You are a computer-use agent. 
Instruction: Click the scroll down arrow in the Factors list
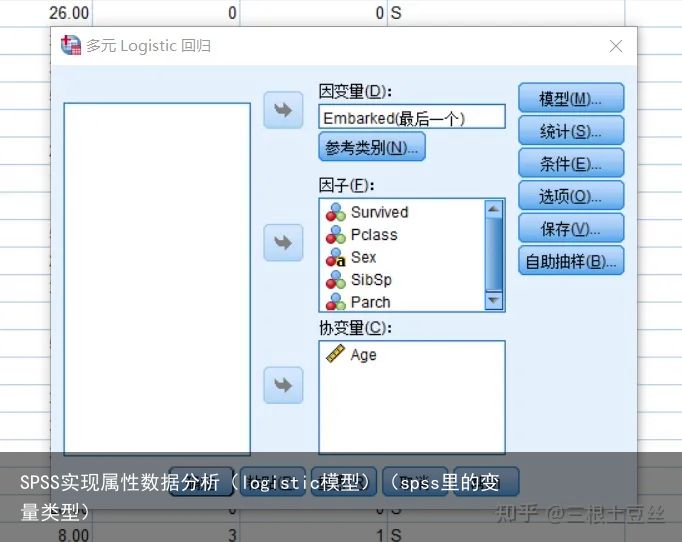coord(493,301)
